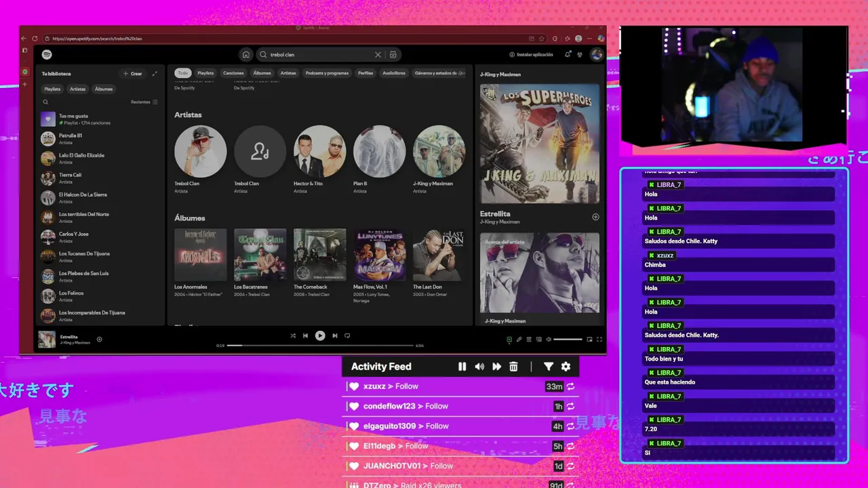
Task: Go to Spotify Home via house icon
Action: (x=246, y=54)
